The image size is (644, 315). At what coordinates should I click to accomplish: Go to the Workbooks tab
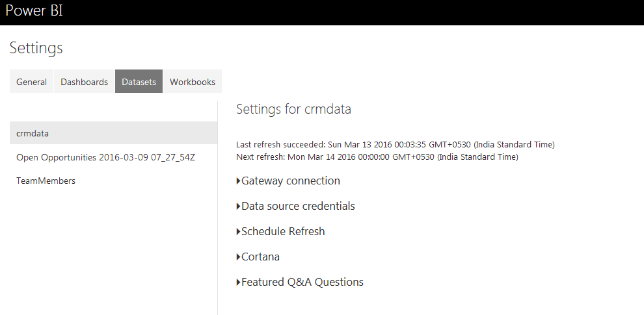[193, 82]
